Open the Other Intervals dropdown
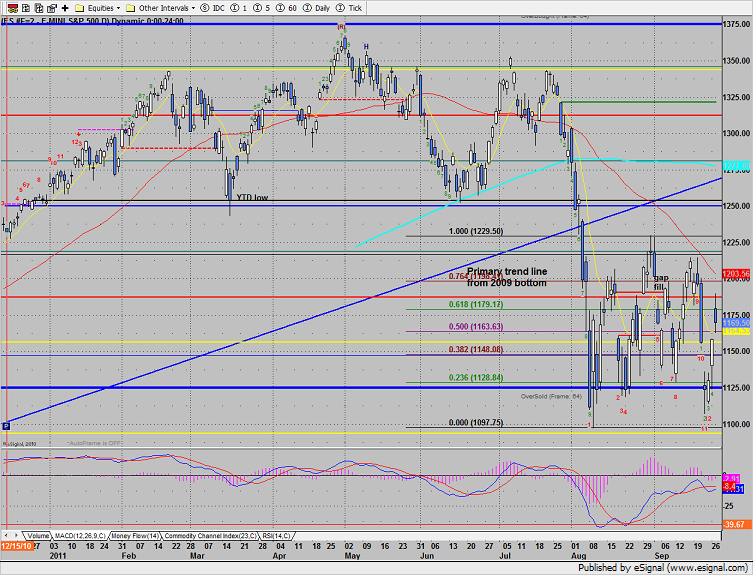Viewport: 753px width, 575px height. pos(160,8)
